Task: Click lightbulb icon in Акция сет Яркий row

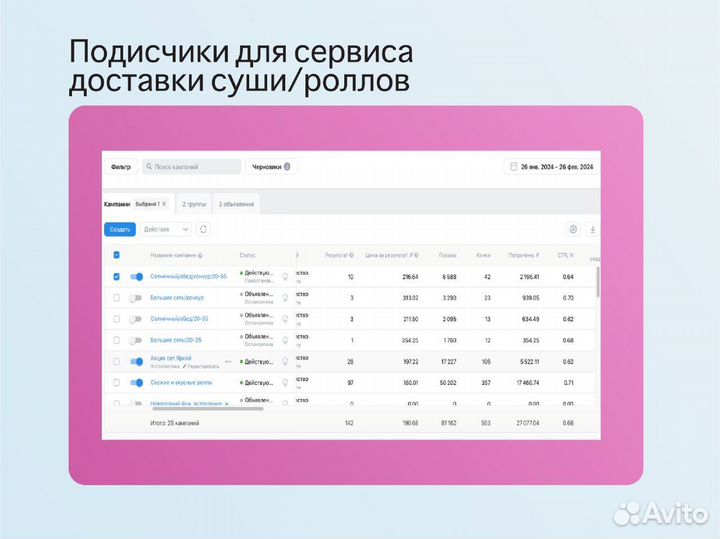Action: tap(285, 362)
